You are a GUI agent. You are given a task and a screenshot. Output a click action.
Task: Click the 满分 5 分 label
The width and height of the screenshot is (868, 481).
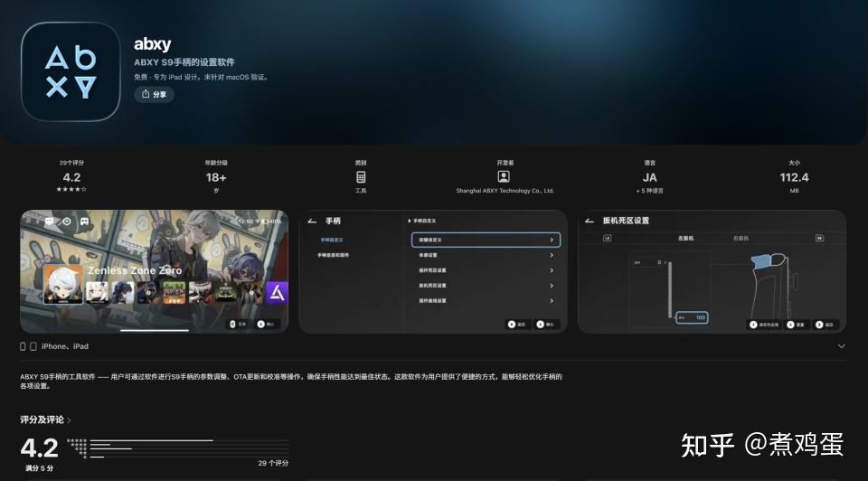coord(39,468)
